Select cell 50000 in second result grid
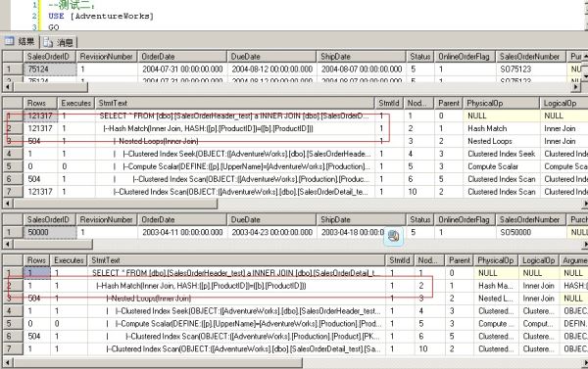The height and width of the screenshot is (369, 588). coord(50,232)
